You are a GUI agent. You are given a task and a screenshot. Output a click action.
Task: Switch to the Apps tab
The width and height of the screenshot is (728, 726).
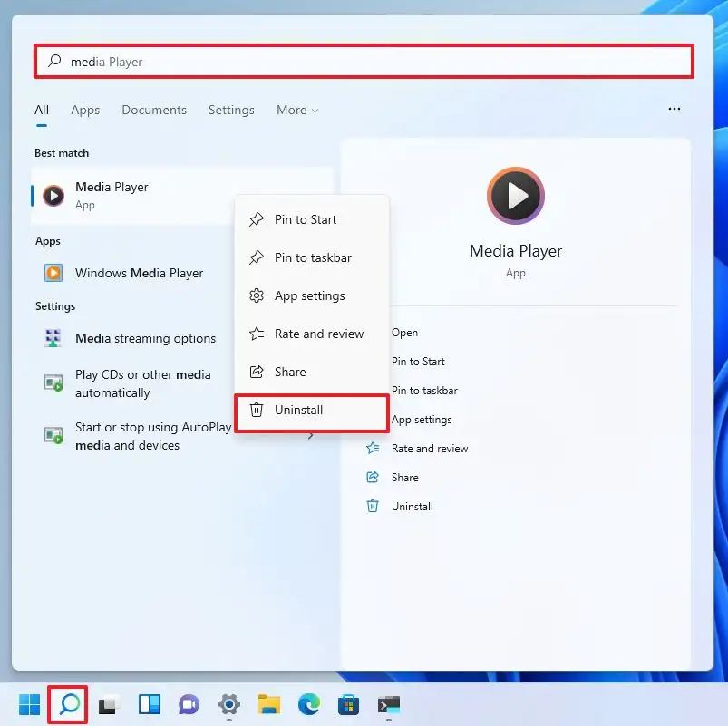pyautogui.click(x=85, y=110)
